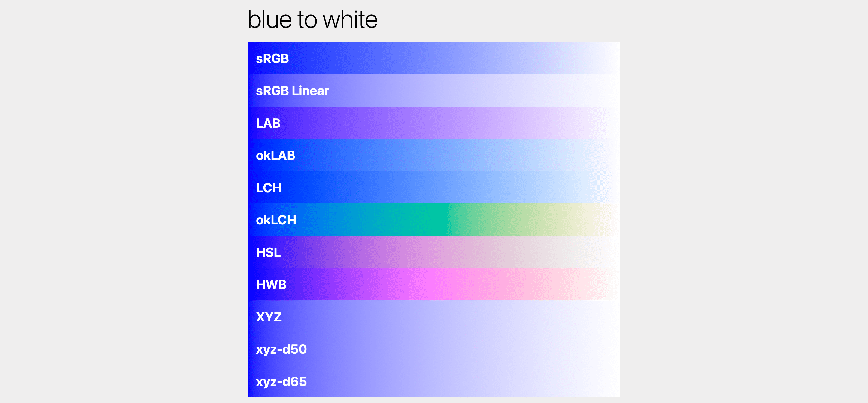Click the HWB label text
Viewport: 868px width, 403px height.
tap(271, 285)
